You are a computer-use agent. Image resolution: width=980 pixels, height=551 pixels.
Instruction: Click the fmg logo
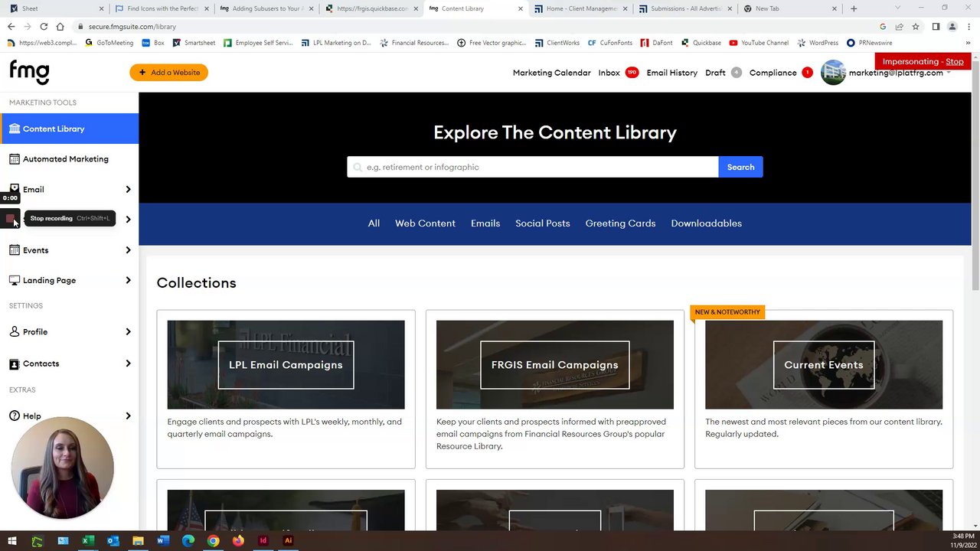click(29, 72)
